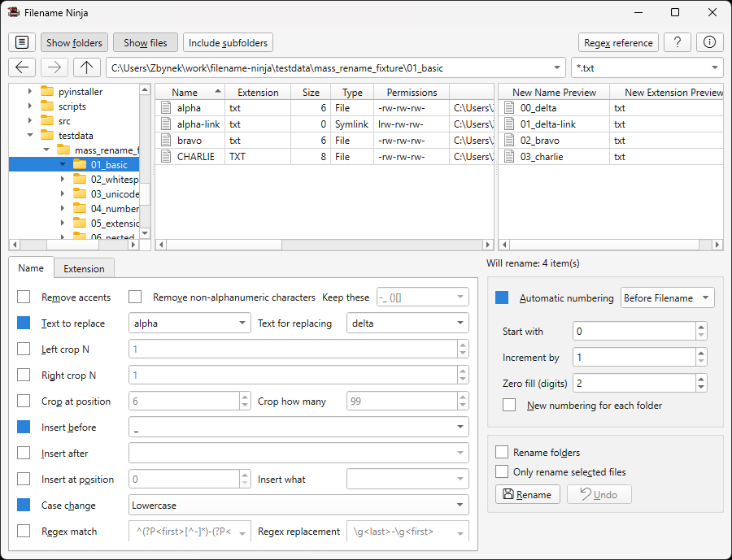Click the question mark help icon
This screenshot has height=560, width=732.
(678, 41)
